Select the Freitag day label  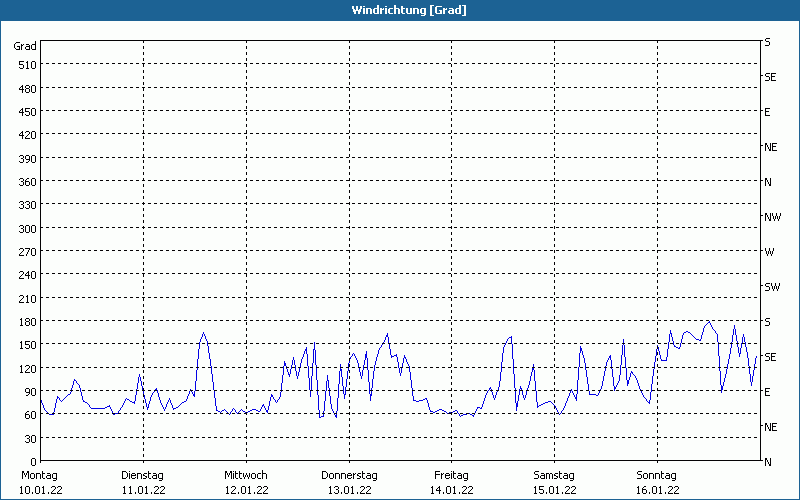click(x=452, y=475)
